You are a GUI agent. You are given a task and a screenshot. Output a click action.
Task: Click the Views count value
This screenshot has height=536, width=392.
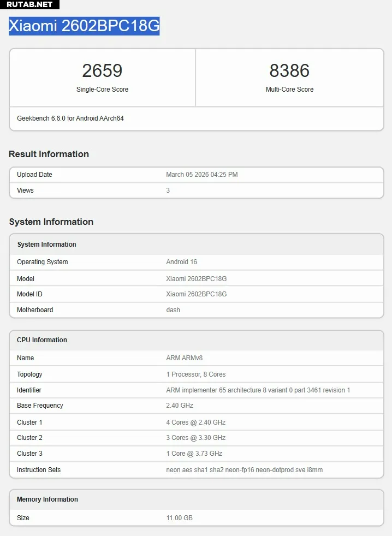pyautogui.click(x=168, y=190)
